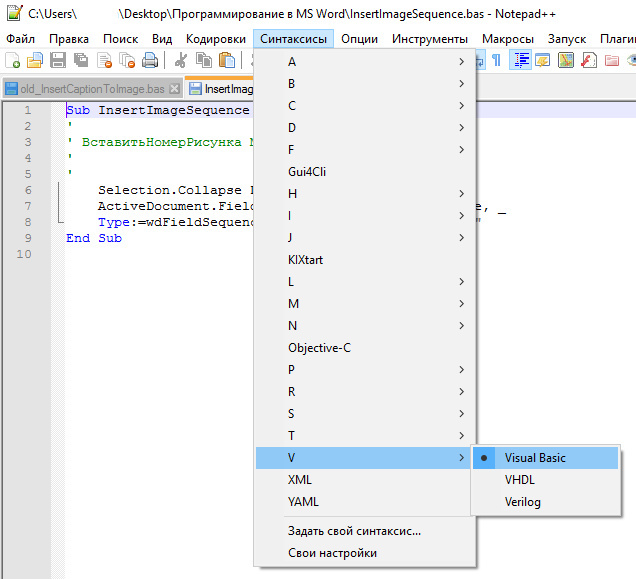Viewport: 636px width, 579px height.
Task: Close the old_InsertCaptionToImage.bas tab
Action: (x=174, y=88)
